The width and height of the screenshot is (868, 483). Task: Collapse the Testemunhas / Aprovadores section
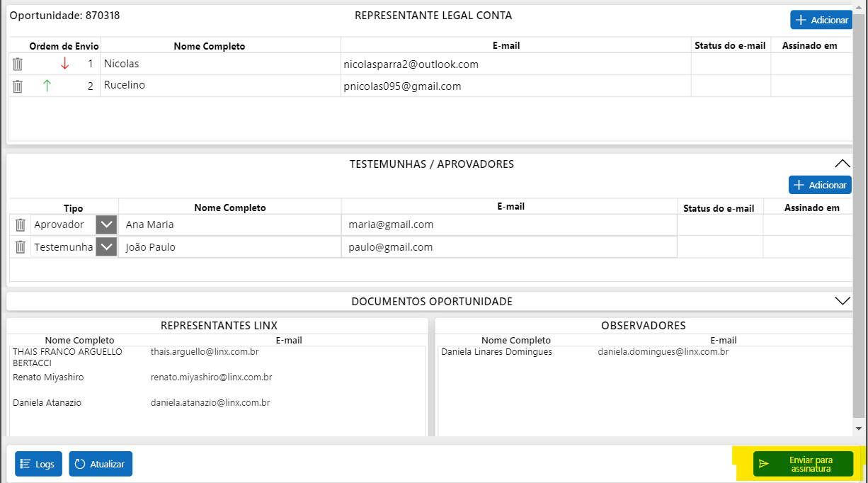coord(842,164)
